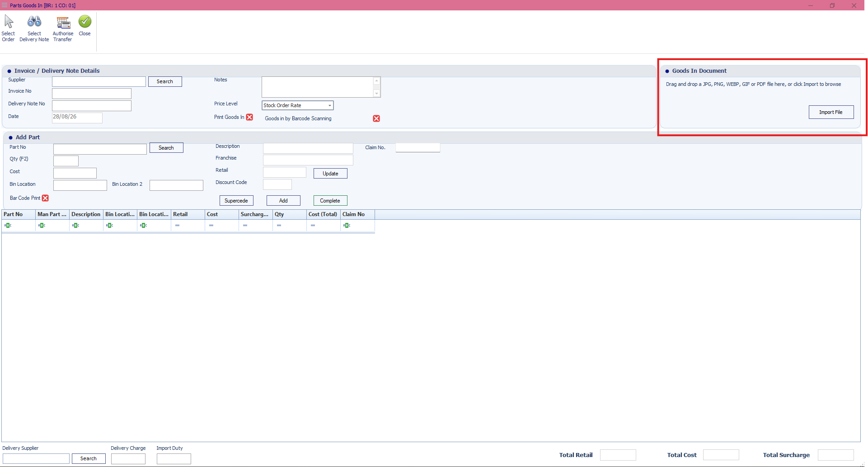Click the Claim No. input field
Screen dimensions: 868x467
[x=418, y=147]
